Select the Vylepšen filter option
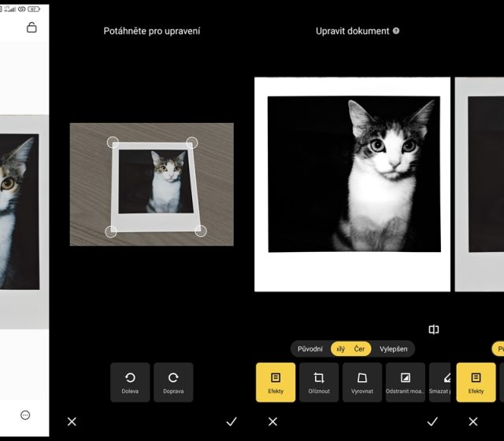Image resolution: width=504 pixels, height=441 pixels. (393, 349)
